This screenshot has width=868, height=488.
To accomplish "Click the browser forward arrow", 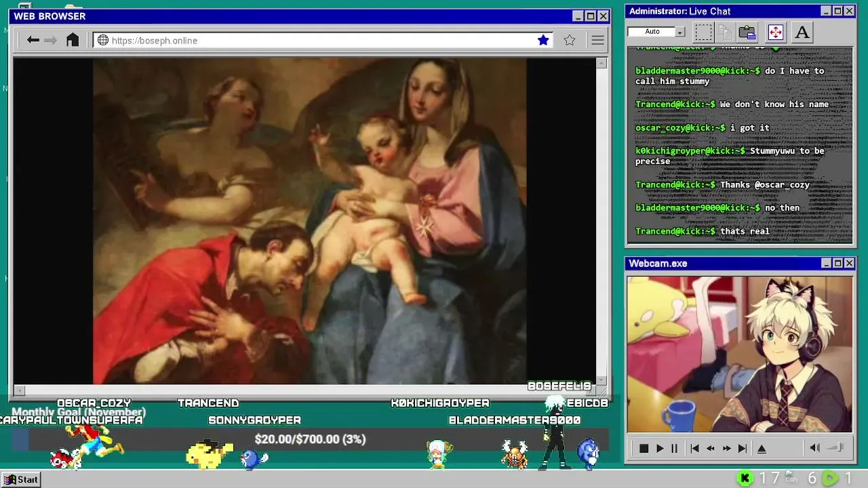I will tap(50, 40).
